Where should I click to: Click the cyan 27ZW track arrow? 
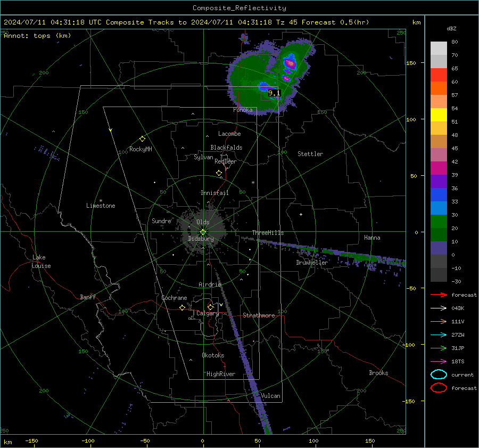[x=439, y=335]
